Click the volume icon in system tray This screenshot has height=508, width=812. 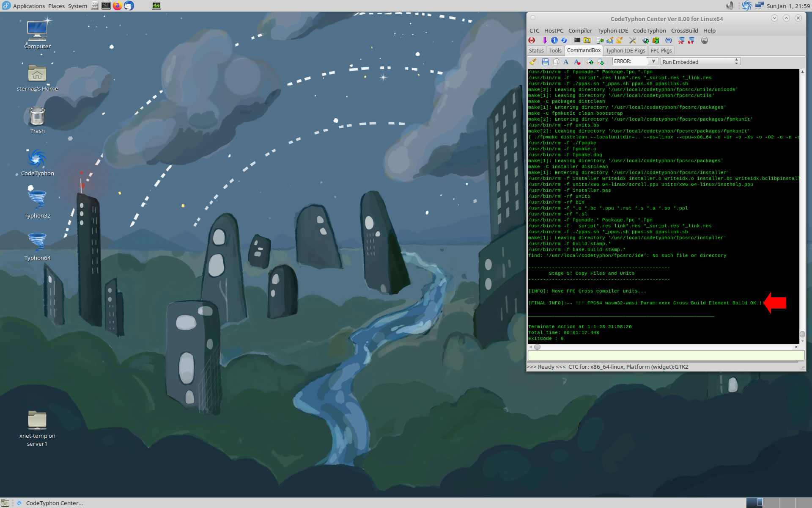[x=730, y=6]
